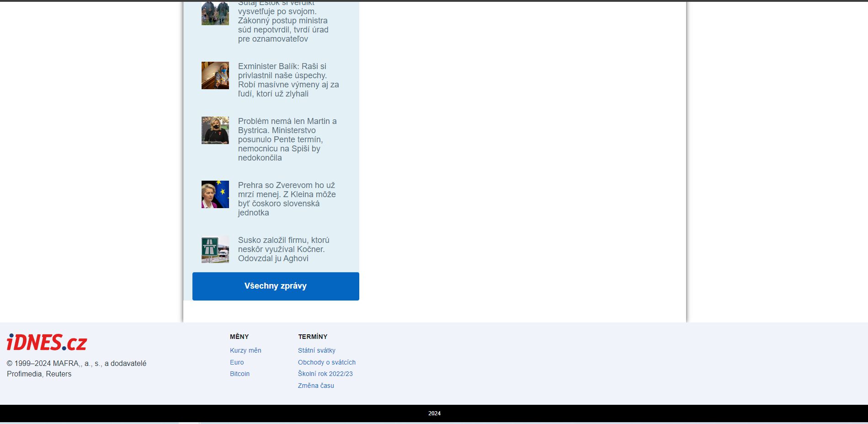Open 'Bitcoin' footer link
This screenshot has width=868, height=424.
coord(240,374)
